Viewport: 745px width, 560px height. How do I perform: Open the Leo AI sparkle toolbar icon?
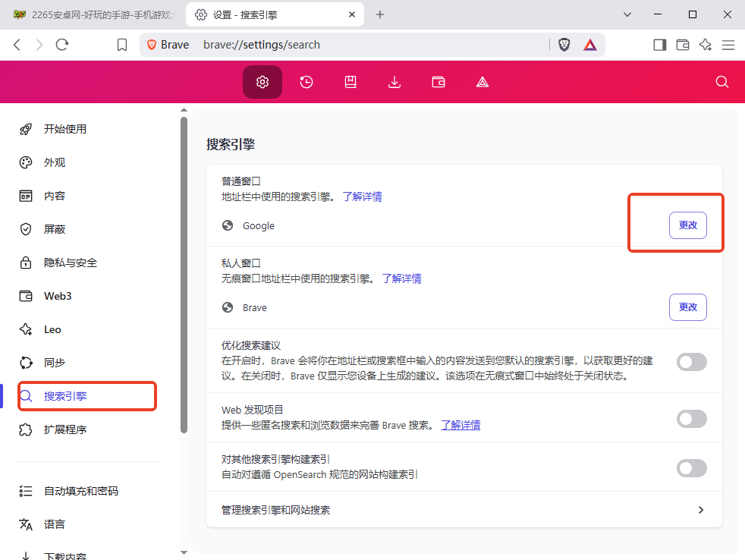point(706,45)
